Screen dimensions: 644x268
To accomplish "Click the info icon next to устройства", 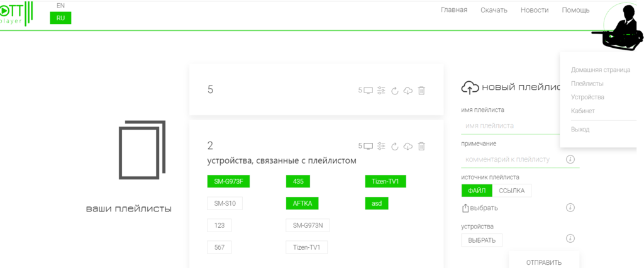I will click(570, 238).
